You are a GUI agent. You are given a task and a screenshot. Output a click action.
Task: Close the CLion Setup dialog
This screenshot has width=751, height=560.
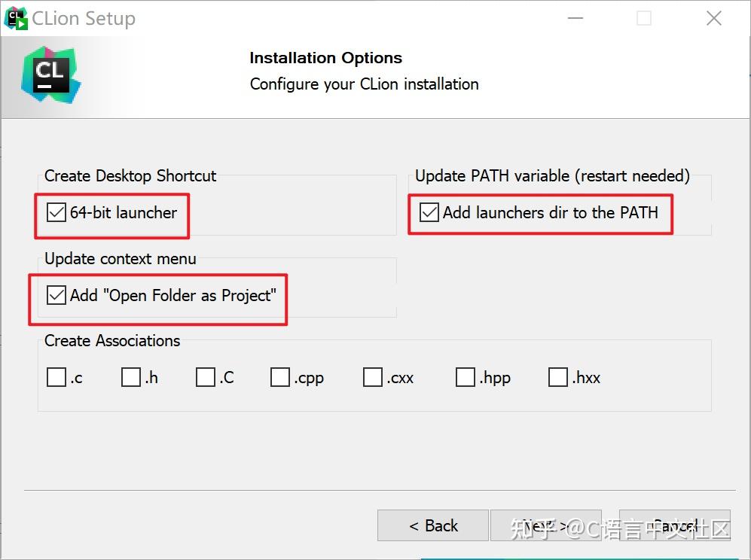(714, 19)
